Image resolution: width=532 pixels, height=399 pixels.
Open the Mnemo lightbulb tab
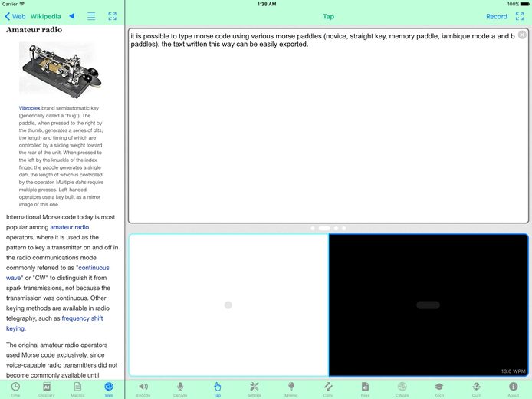[x=291, y=390]
